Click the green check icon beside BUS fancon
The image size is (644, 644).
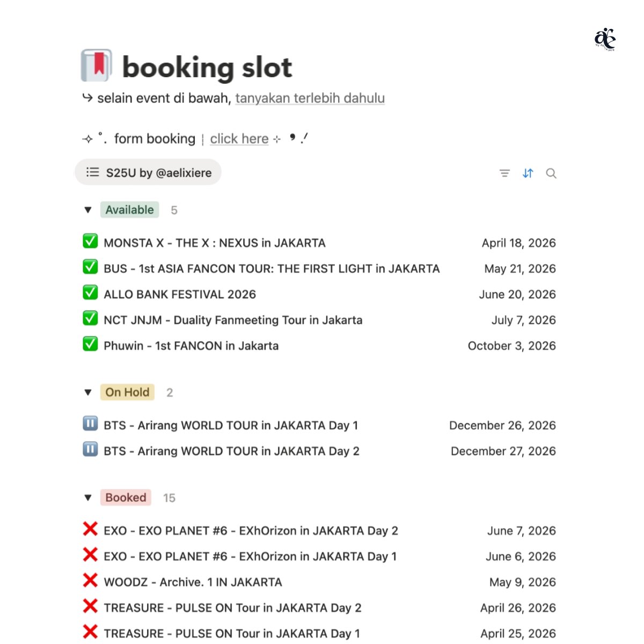click(x=90, y=267)
